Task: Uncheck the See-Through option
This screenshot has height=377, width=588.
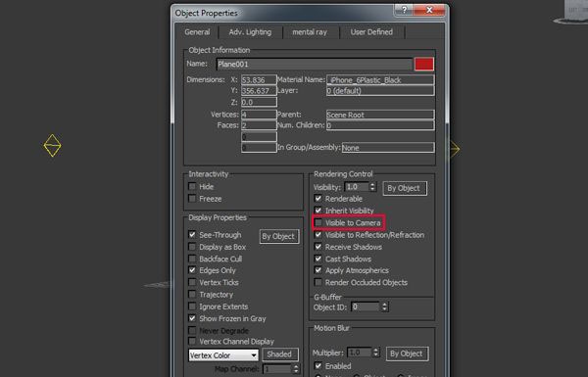Action: [192, 235]
